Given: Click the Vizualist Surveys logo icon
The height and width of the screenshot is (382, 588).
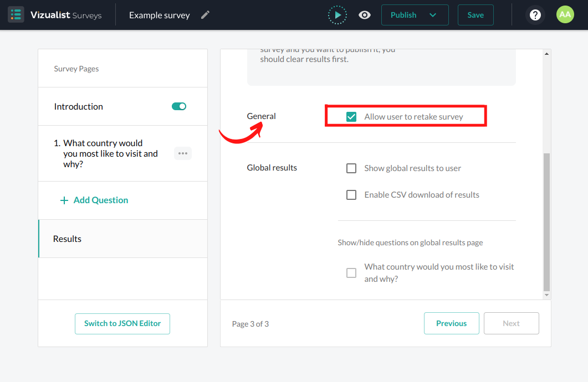Looking at the screenshot, I should pos(16,15).
